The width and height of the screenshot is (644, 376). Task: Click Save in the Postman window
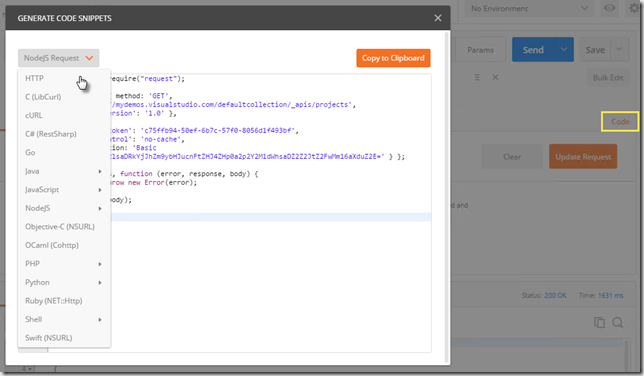[595, 50]
